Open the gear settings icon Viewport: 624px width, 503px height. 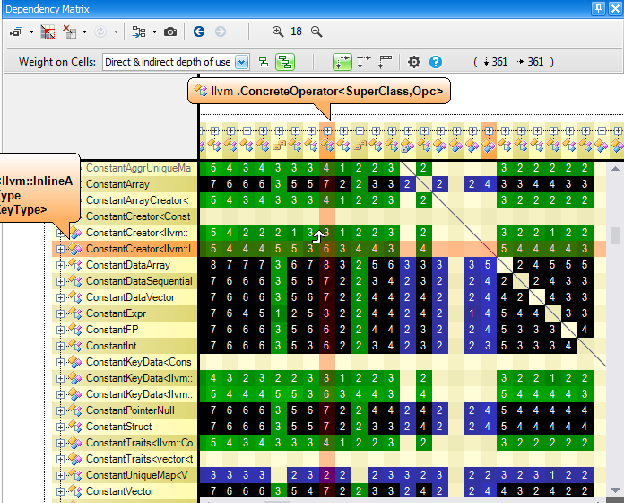pos(414,62)
